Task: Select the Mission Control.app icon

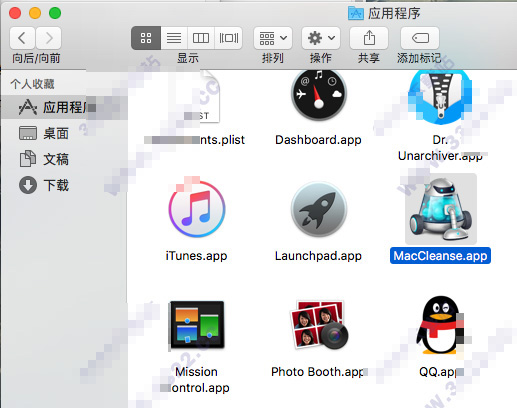Action: click(x=197, y=325)
